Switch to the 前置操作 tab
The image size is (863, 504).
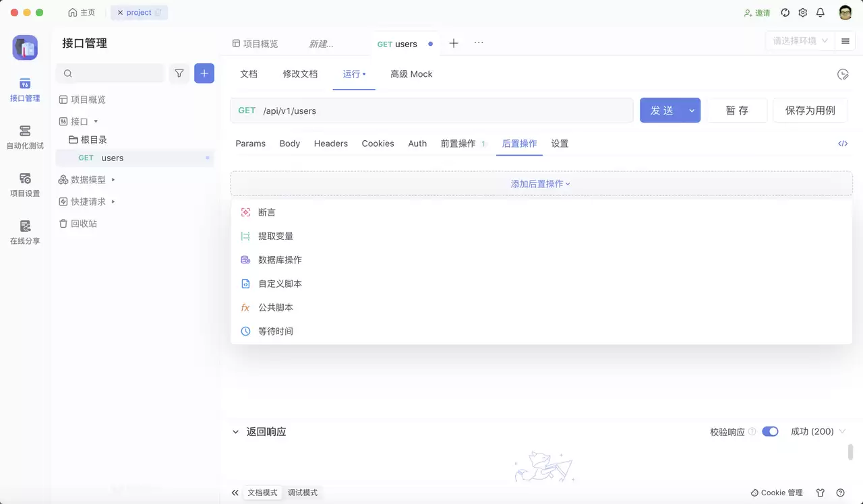pos(463,144)
